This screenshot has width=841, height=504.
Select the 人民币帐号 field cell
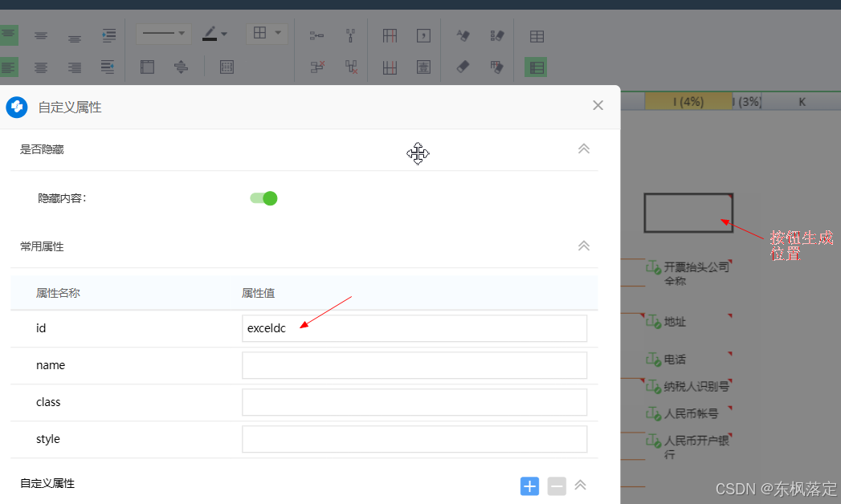coord(688,413)
